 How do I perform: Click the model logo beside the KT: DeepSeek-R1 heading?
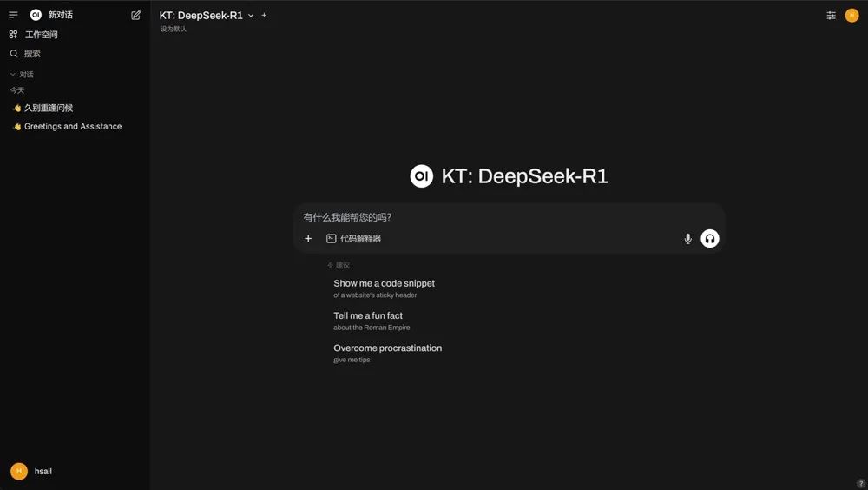421,176
